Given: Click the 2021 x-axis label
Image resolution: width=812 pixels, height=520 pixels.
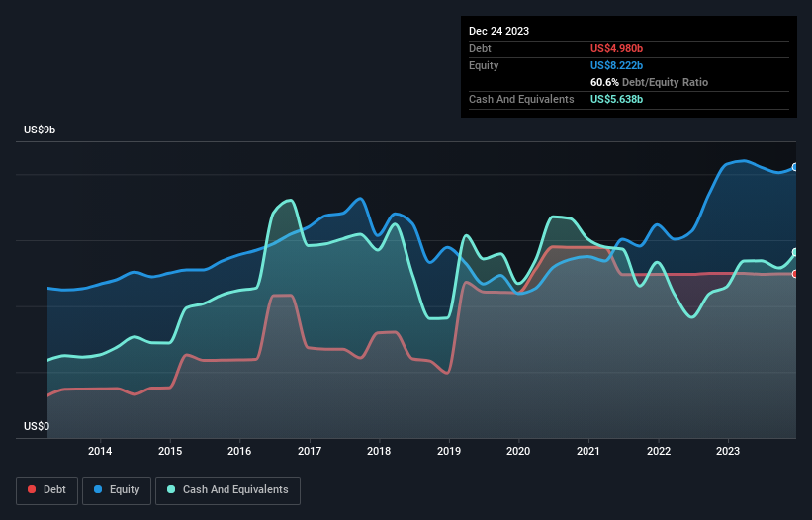Looking at the screenshot, I should 588,451.
